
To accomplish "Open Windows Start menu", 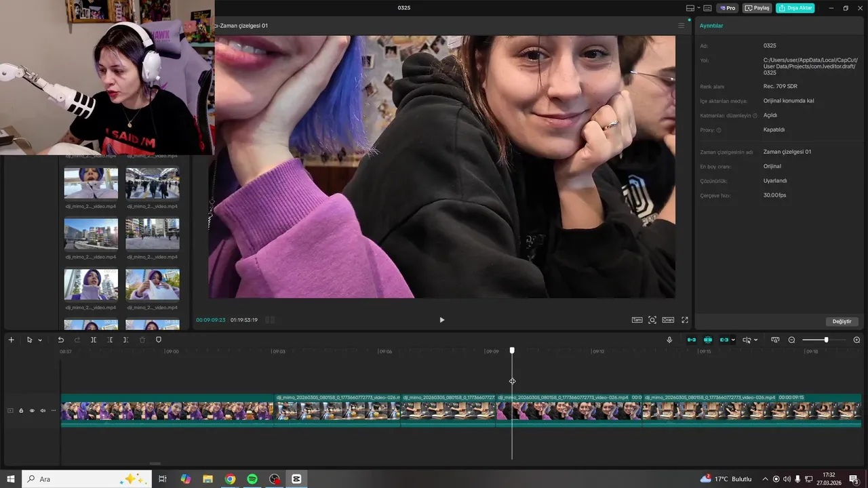I will tap(10, 479).
